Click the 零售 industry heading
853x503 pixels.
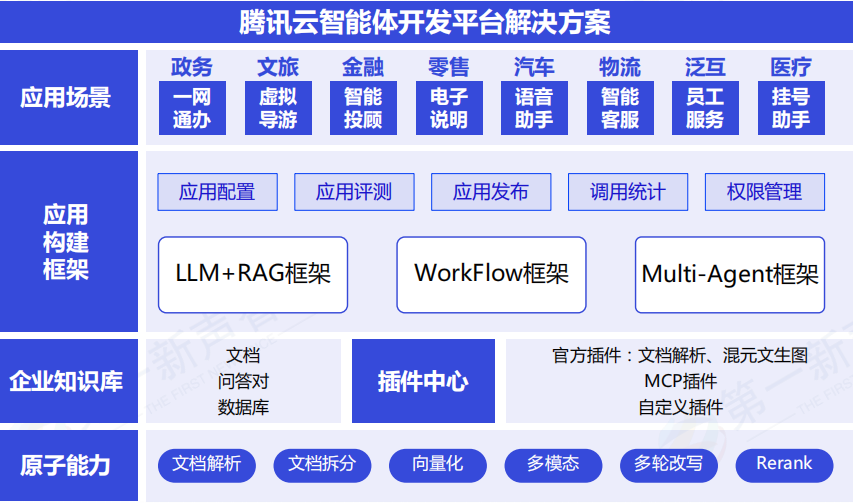(449, 67)
